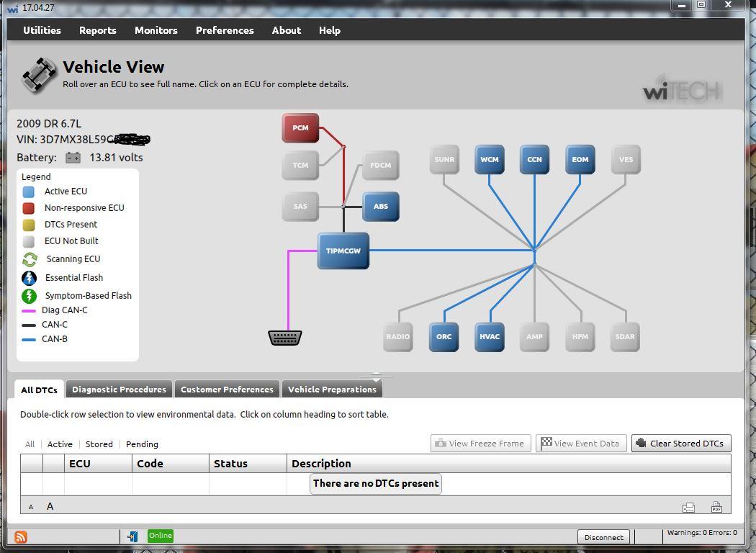This screenshot has width=756, height=553.
Task: Click the 'There are no DTCs present' message
Action: click(x=376, y=484)
